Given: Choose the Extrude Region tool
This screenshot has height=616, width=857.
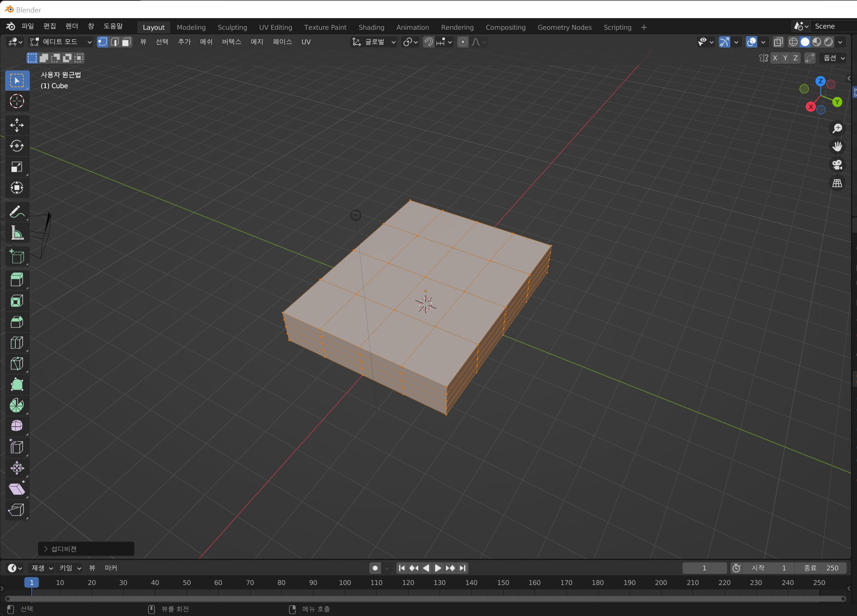Looking at the screenshot, I should 17,280.
